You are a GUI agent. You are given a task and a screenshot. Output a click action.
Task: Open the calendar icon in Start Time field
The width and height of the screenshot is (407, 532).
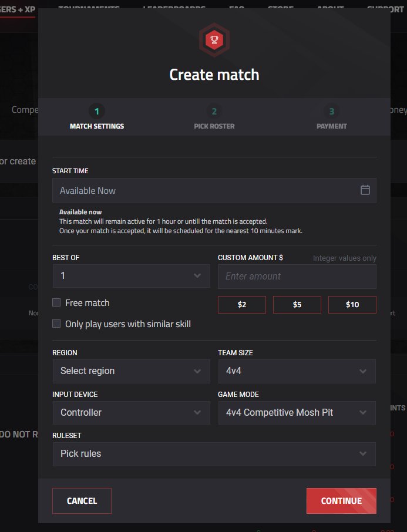click(365, 190)
